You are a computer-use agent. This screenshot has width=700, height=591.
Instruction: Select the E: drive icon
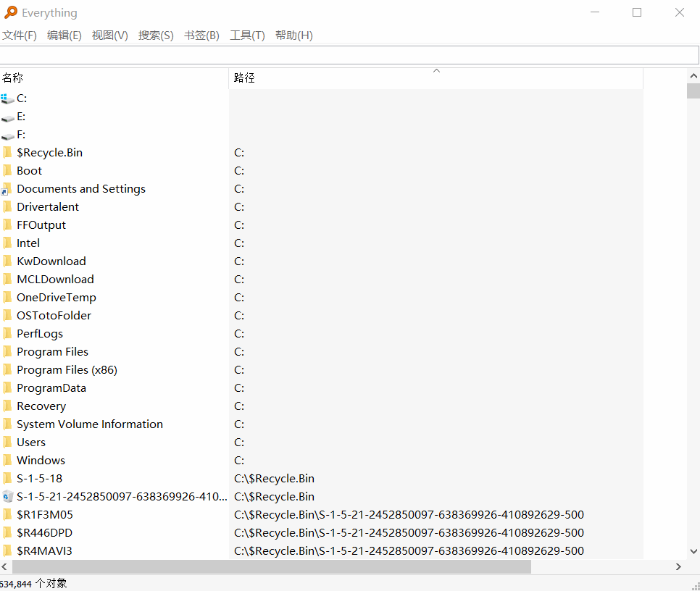pyautogui.click(x=7, y=117)
